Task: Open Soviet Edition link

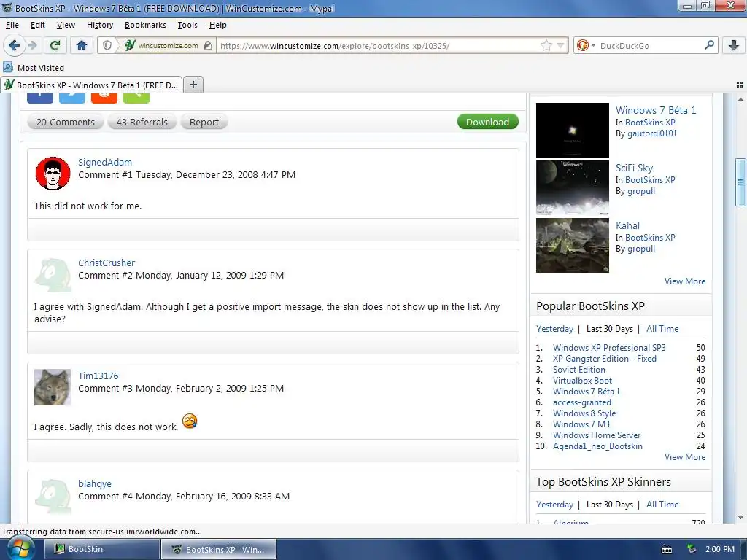Action: coord(578,370)
